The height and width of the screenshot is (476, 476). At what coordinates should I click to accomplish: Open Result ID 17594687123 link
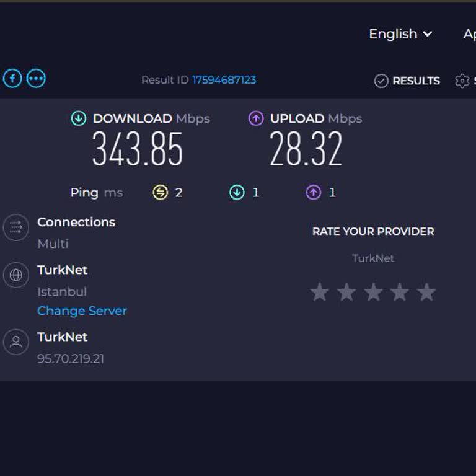pos(224,80)
